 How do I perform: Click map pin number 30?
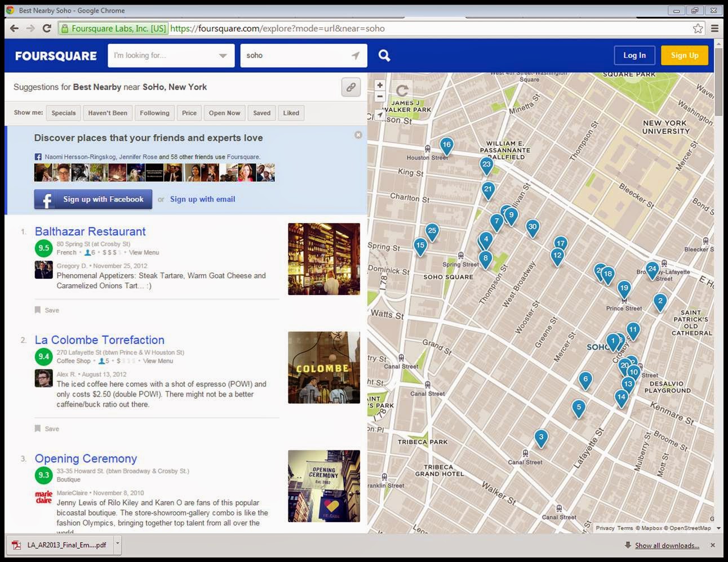pyautogui.click(x=532, y=228)
